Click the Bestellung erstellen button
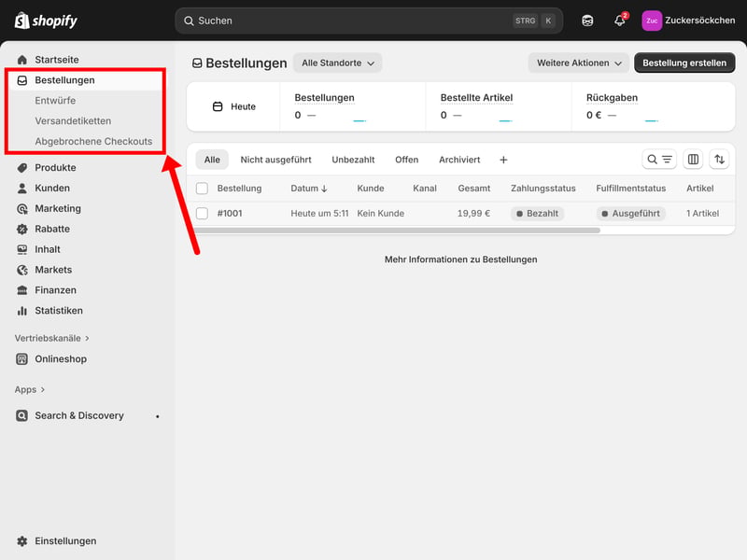 (684, 63)
